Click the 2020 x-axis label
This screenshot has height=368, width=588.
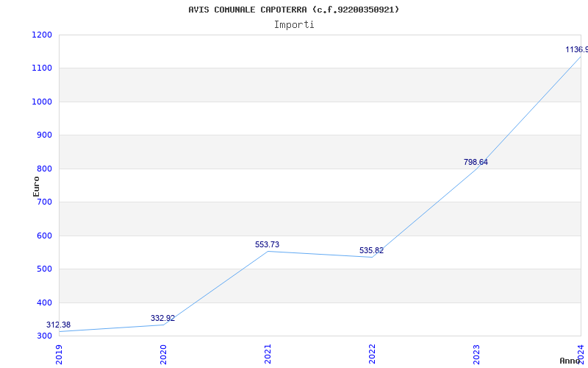(x=163, y=355)
